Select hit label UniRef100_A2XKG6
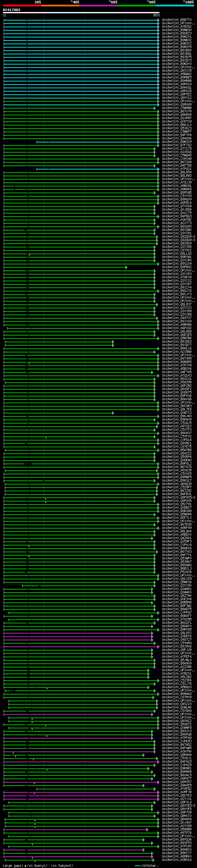Image resolution: width=197 pixels, height=868 pixels. [x=177, y=152]
